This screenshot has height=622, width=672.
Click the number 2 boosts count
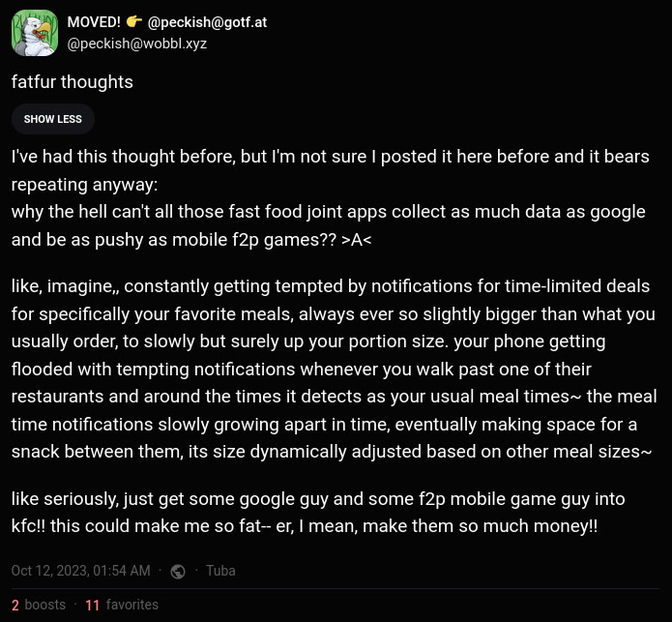coord(15,605)
